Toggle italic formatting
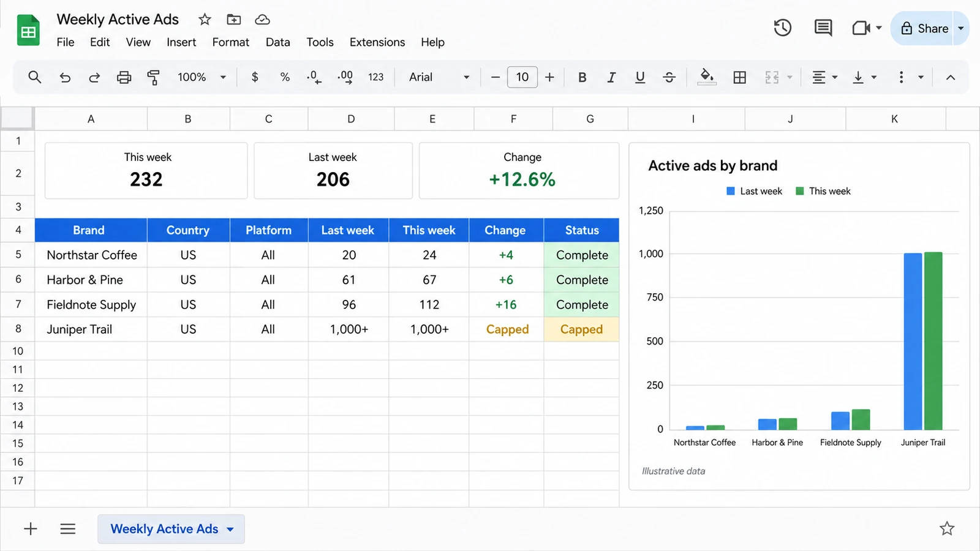Viewport: 980px width, 551px height. click(611, 77)
